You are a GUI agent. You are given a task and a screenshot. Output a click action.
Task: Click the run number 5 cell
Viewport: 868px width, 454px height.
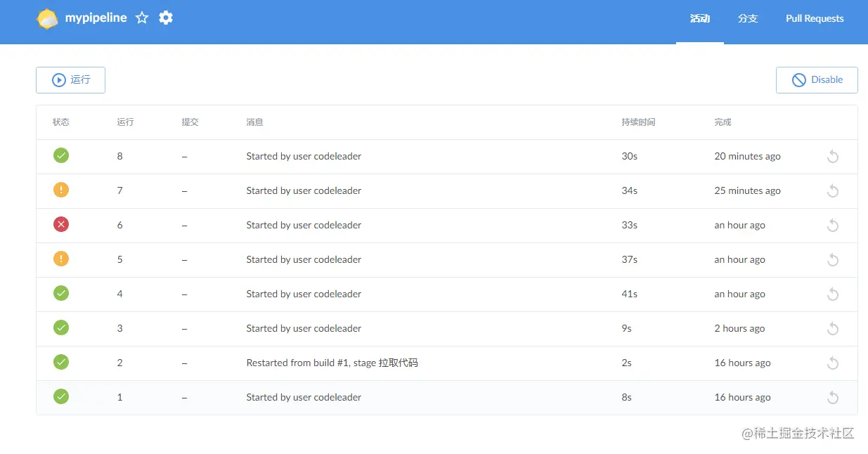point(120,259)
